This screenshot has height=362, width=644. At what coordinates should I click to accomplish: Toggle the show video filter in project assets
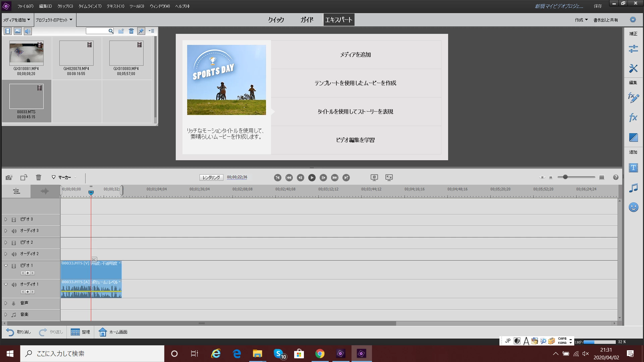click(8, 31)
